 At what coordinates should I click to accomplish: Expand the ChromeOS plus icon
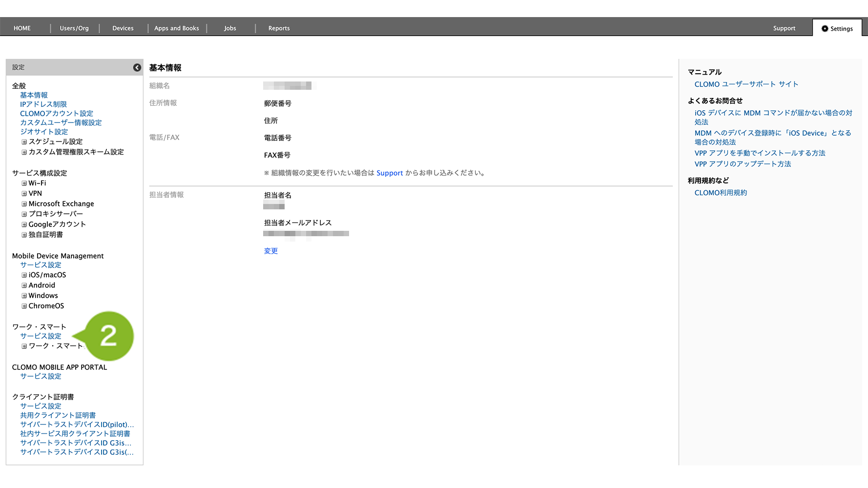click(24, 306)
